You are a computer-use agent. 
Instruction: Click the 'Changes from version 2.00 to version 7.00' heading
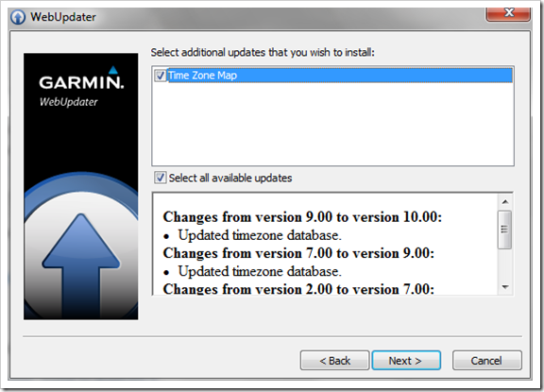pos(298,289)
